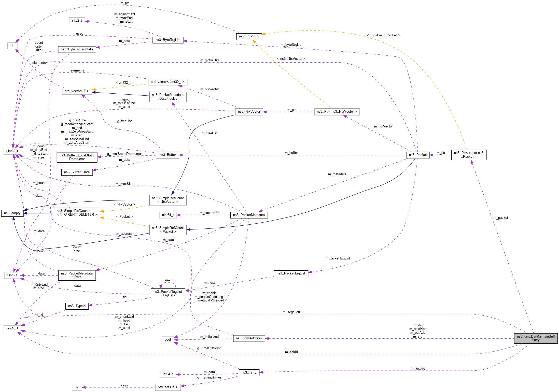
Task: Click the ns3::Packet node
Action: (418, 155)
